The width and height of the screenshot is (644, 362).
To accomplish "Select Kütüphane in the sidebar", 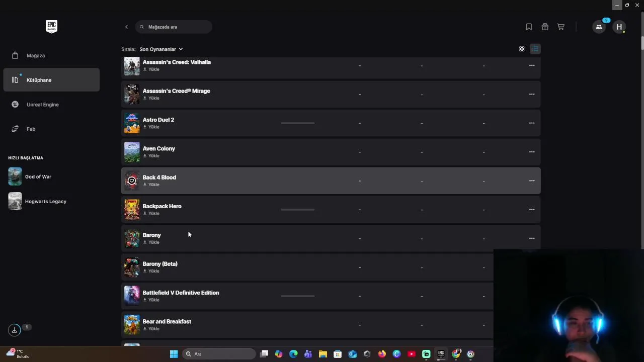I will pos(51,80).
